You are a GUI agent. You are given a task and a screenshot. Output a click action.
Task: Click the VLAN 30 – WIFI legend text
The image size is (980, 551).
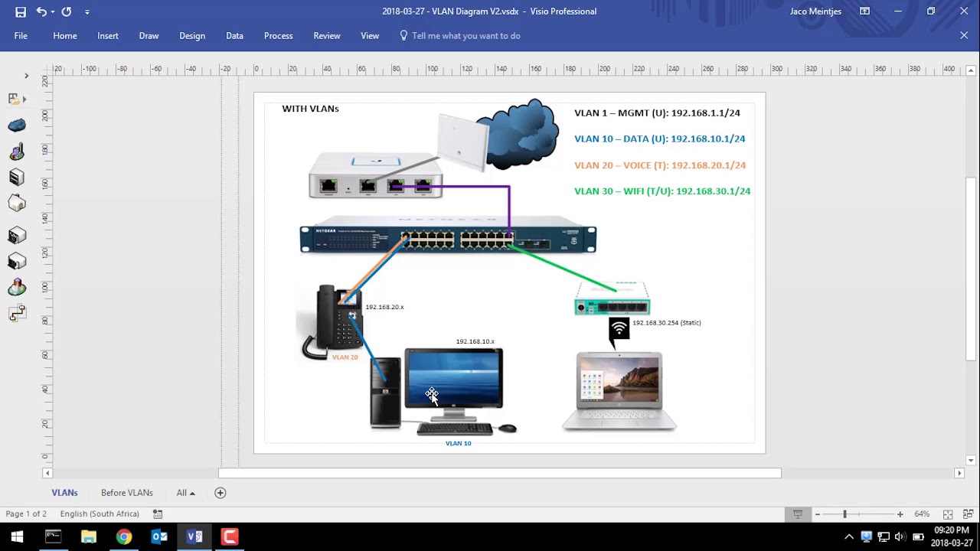662,191
